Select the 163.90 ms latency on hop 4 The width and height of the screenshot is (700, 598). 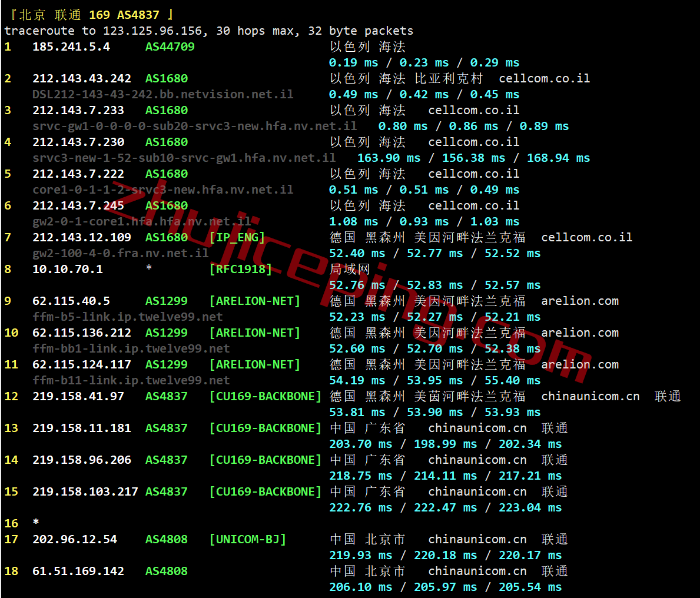[389, 158]
